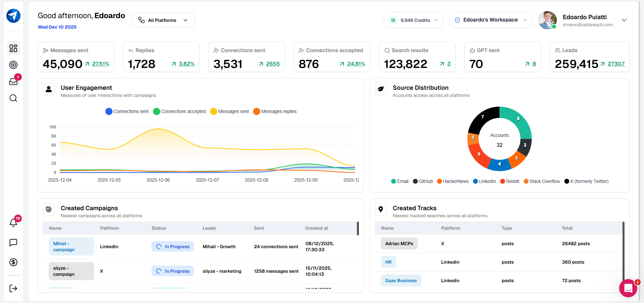Expand Edoardo's Workspace selector
644x303 pixels.
coord(491,20)
